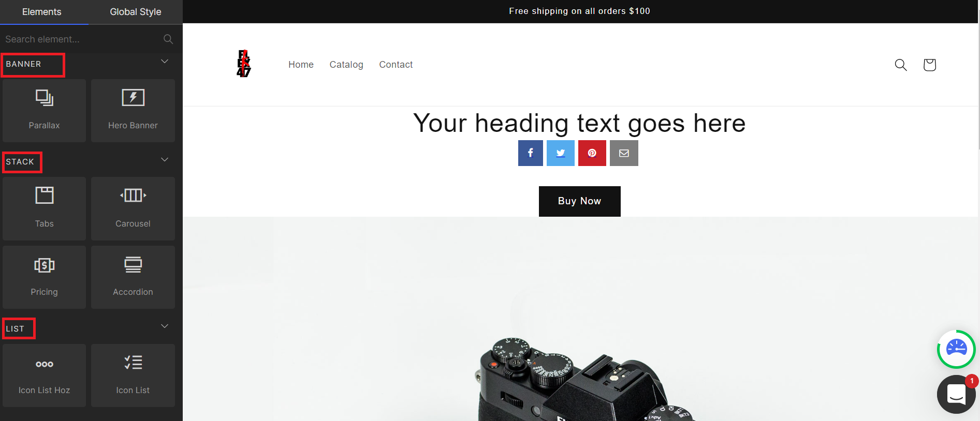
Task: Open the Catalog menu link
Action: pyautogui.click(x=346, y=65)
